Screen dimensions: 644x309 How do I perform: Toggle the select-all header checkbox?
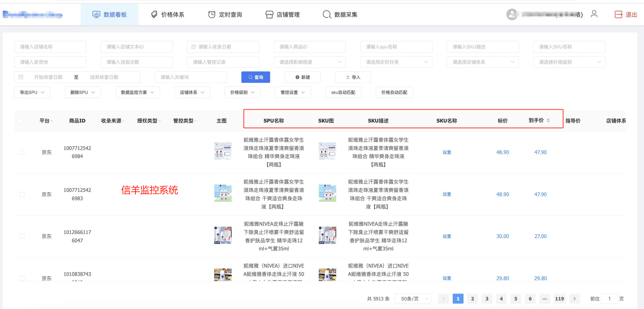(21, 121)
